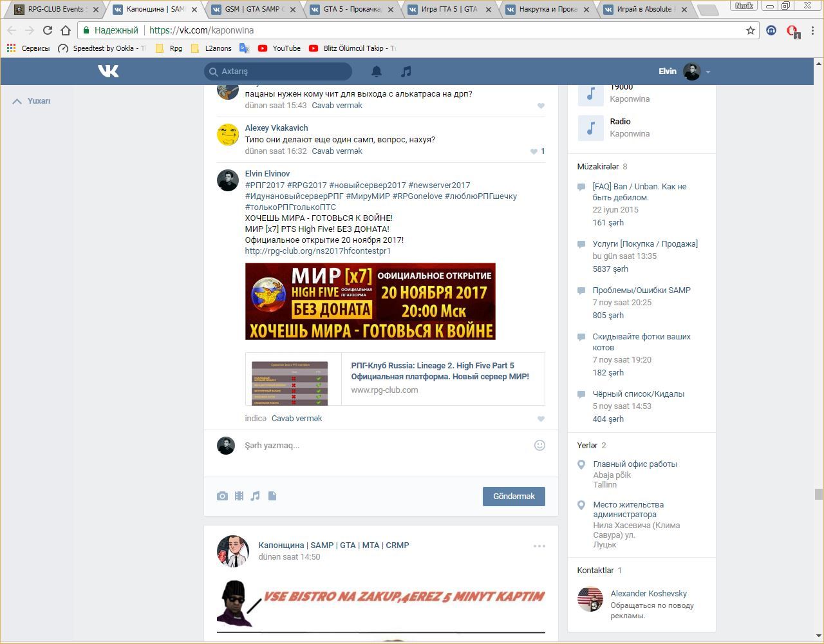
Task: Open the [FAQ] Ban / Unban discussion
Action: point(639,192)
